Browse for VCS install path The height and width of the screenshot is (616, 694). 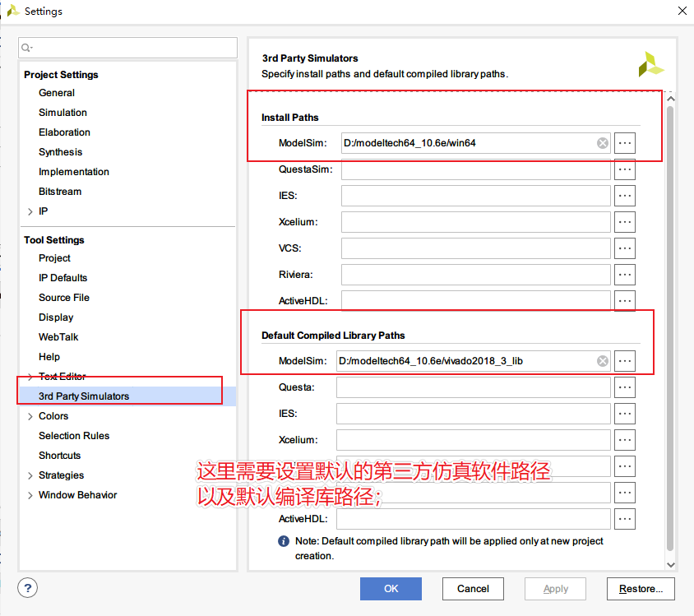click(624, 248)
